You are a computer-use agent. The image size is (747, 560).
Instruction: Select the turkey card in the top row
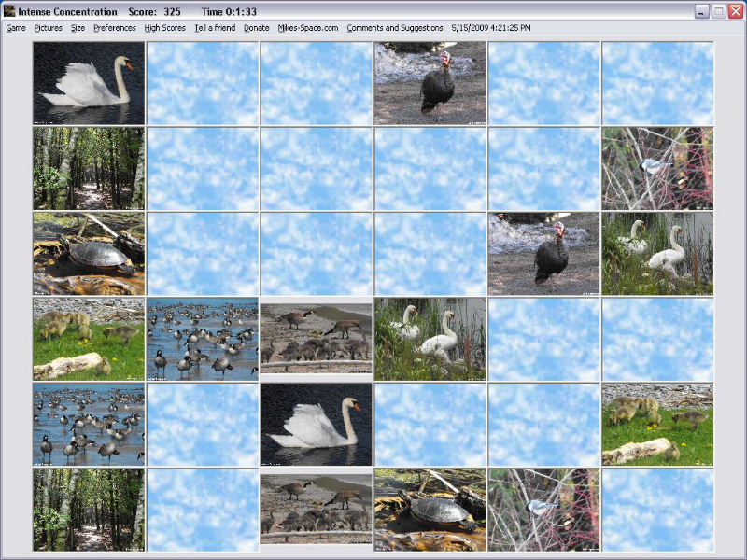coord(430,83)
